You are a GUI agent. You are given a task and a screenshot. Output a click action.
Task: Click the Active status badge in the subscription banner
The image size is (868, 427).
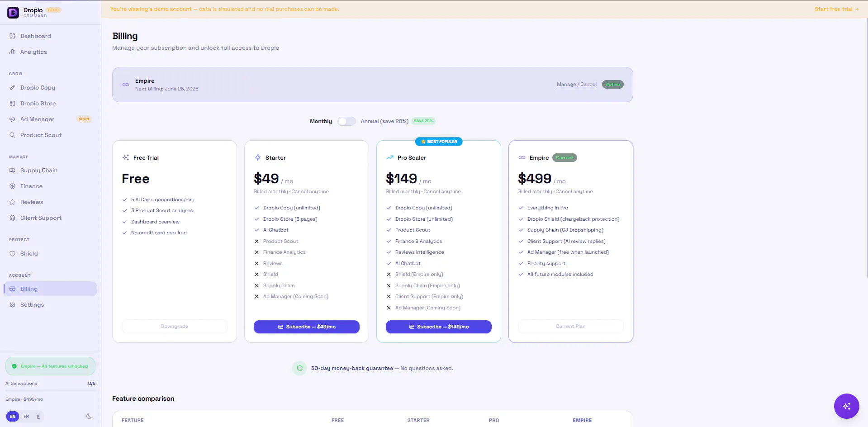pos(613,85)
